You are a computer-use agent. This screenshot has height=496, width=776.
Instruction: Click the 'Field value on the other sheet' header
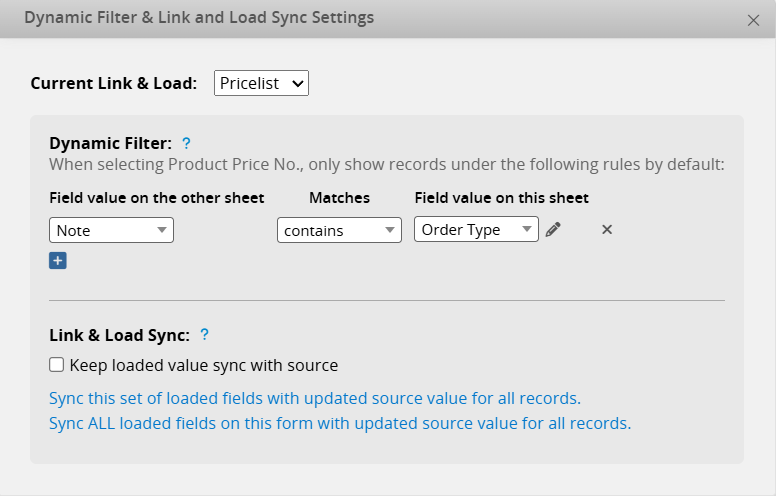(x=157, y=198)
